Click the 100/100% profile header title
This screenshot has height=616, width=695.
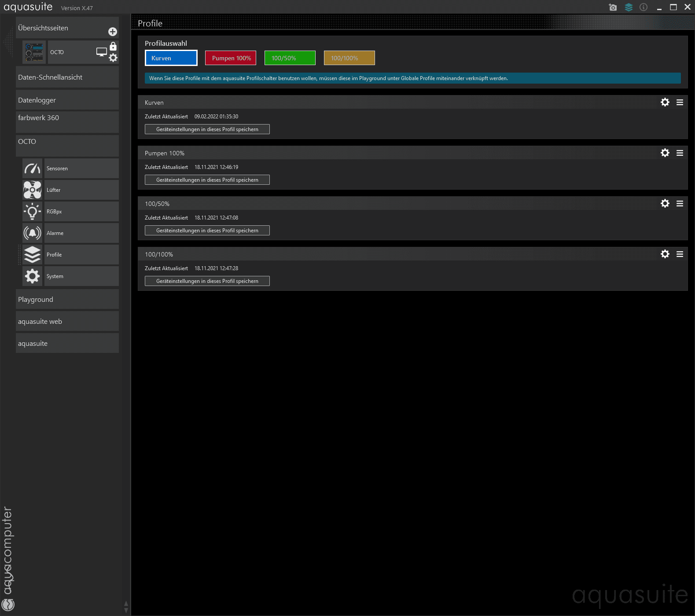tap(159, 254)
